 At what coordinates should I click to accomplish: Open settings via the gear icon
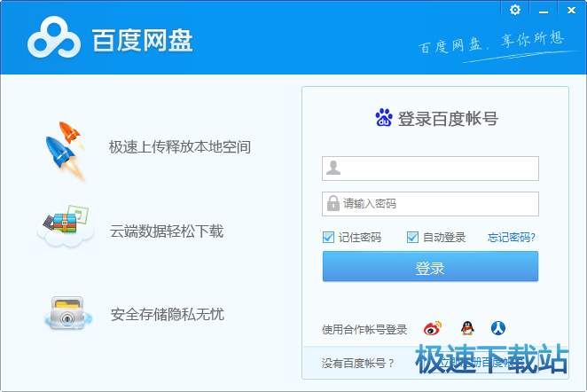pos(515,10)
